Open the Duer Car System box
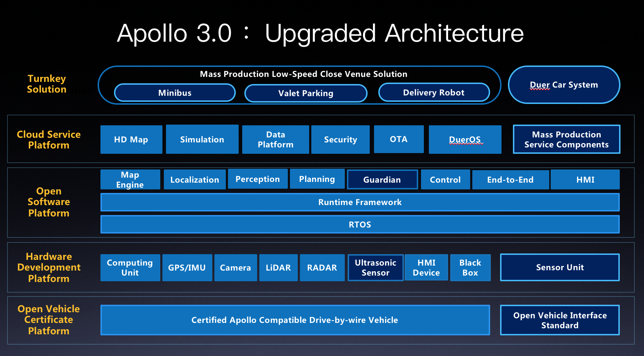This screenshot has width=644, height=356. pyautogui.click(x=564, y=85)
